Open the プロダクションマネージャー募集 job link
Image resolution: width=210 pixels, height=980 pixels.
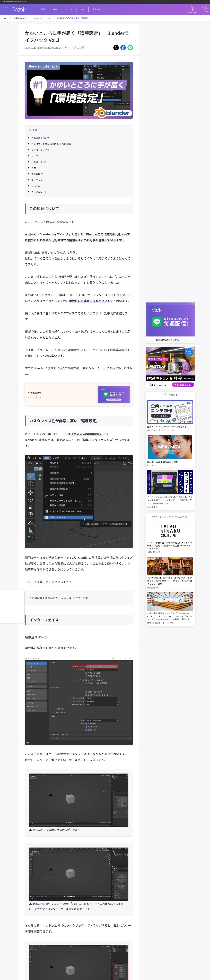tap(170, 616)
